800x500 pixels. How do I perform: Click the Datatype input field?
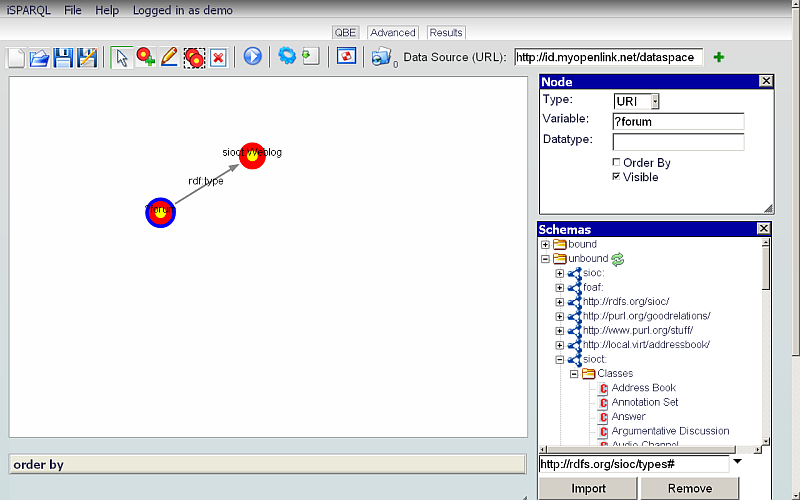pos(678,142)
